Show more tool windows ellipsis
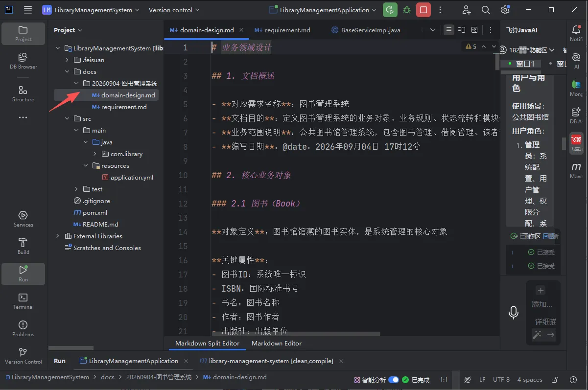This screenshot has width=588, height=390. click(x=23, y=117)
